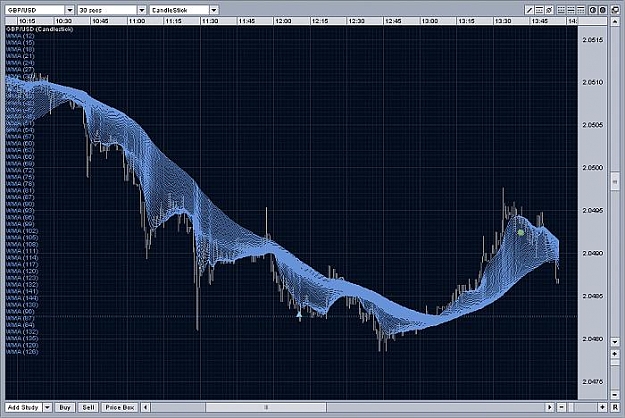Click the middle grid layout icon
625x418 pixels.
tap(571, 10)
